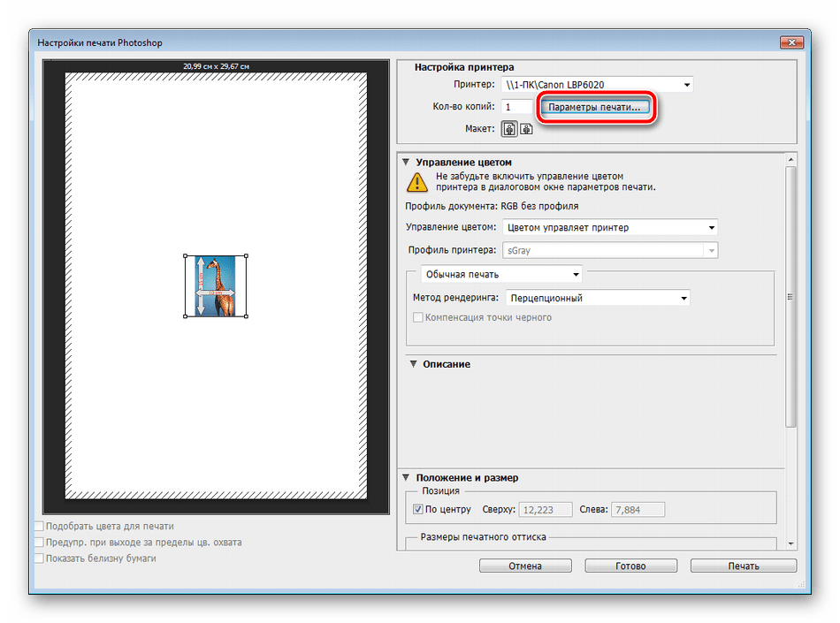
Task: Open the 'Метод рендеринга' dropdown
Action: 683,299
